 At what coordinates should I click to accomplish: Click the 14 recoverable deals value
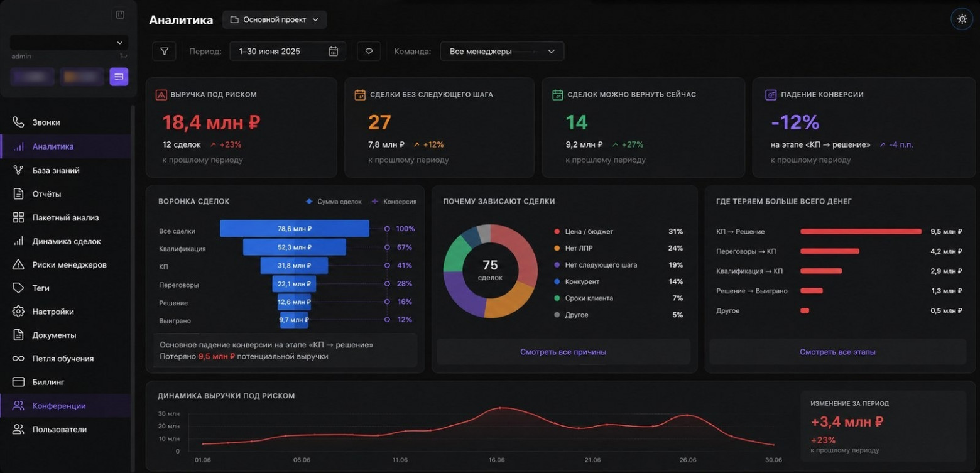point(577,122)
